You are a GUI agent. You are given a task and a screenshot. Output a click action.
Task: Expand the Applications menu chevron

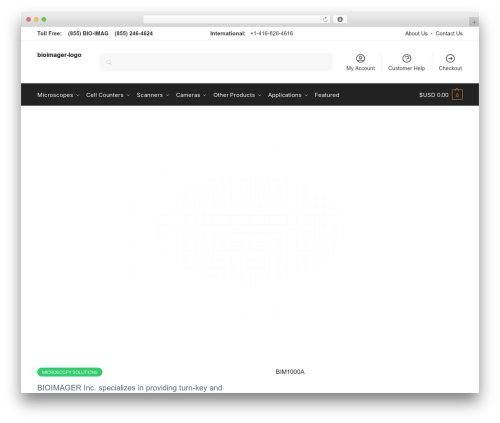coord(306,95)
